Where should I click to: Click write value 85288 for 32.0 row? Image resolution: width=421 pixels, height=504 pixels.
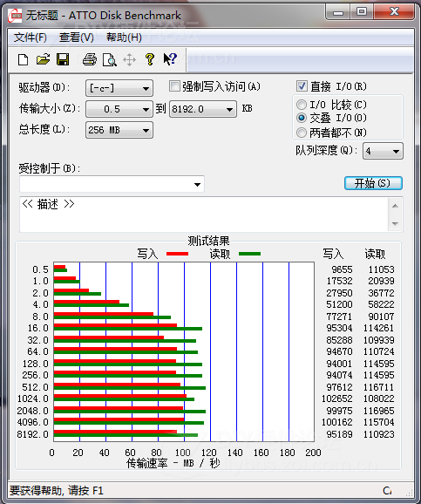tap(339, 340)
